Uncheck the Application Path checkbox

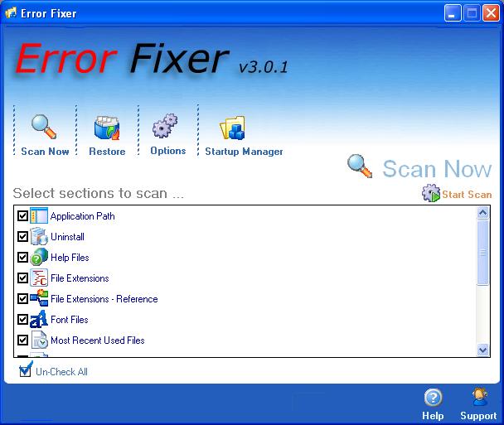coord(23,216)
